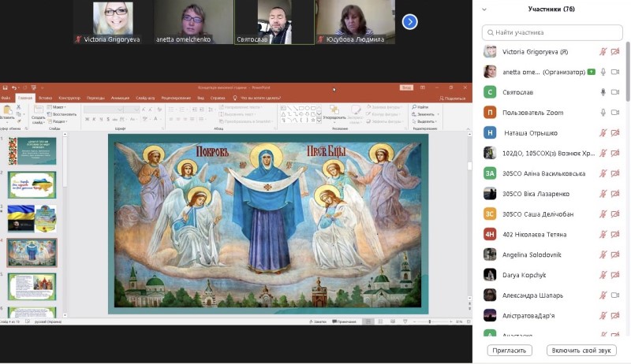
Task: Click the Найти участника search field
Action: point(552,32)
